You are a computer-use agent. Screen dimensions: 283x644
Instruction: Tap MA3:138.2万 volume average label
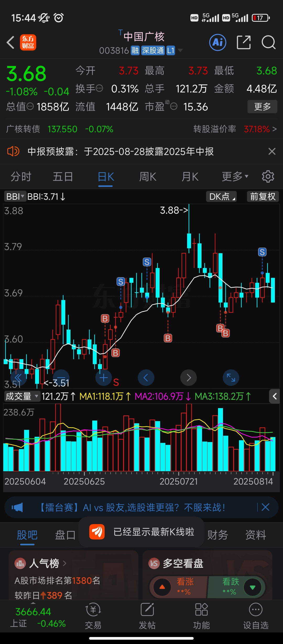tap(223, 396)
